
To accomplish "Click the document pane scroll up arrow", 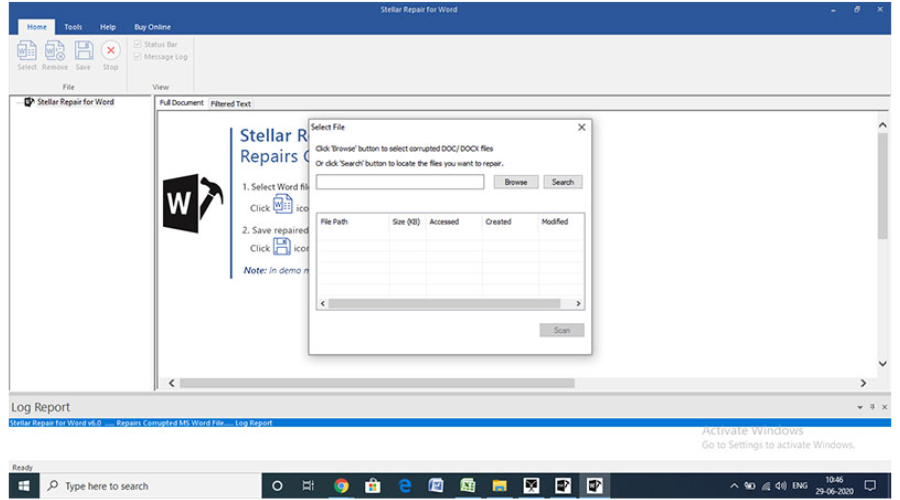I will point(883,125).
